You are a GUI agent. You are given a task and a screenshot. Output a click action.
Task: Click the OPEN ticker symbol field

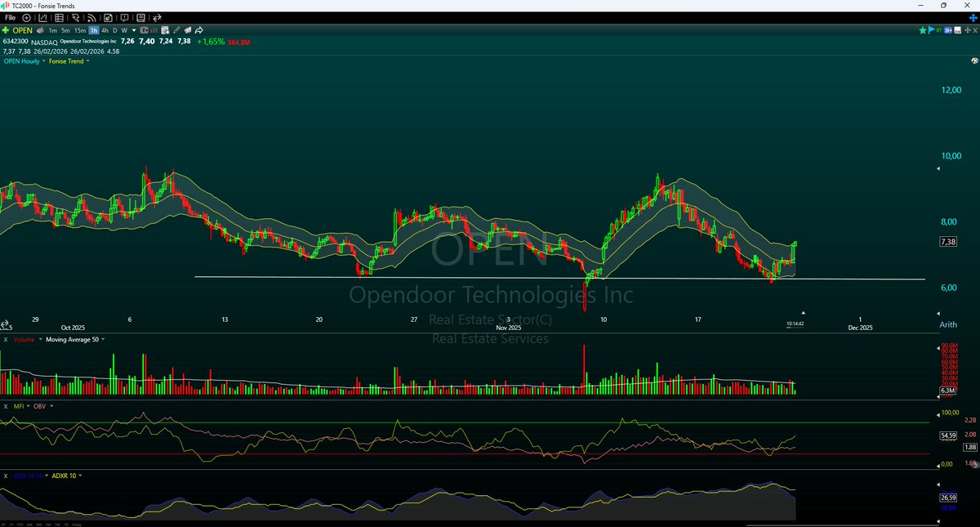[22, 30]
